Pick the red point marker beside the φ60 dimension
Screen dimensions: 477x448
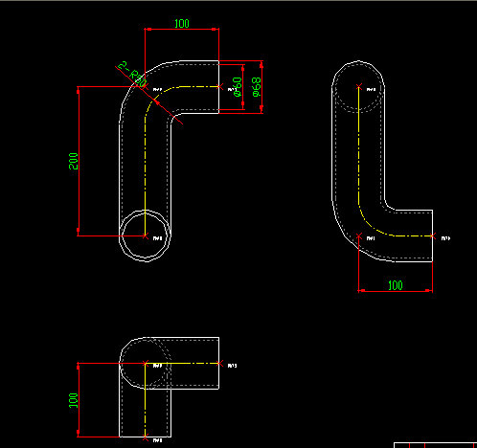[219, 86]
